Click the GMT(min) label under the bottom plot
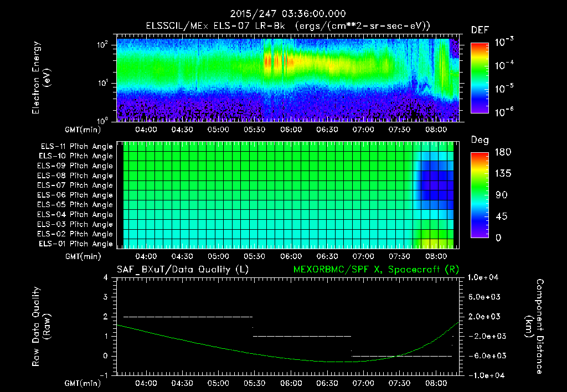Viewport: 567px width, 392px height. pyautogui.click(x=83, y=383)
